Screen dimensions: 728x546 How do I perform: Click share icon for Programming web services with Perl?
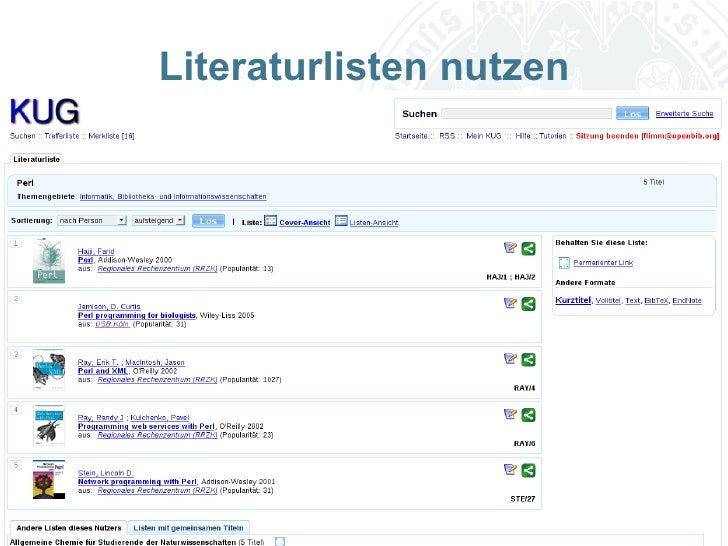528,415
